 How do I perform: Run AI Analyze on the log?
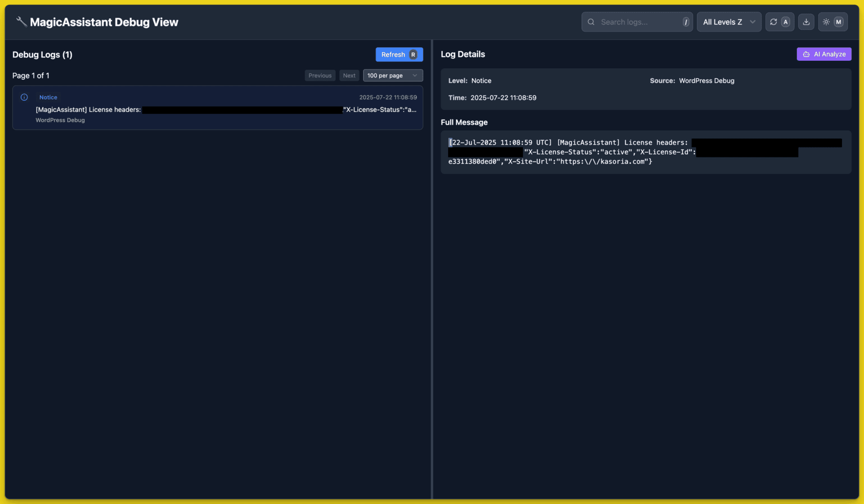pyautogui.click(x=823, y=54)
